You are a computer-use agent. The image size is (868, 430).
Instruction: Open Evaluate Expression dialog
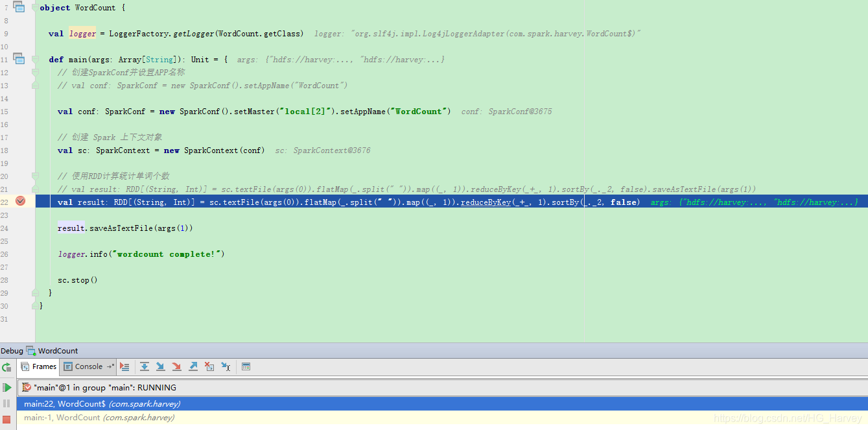246,366
